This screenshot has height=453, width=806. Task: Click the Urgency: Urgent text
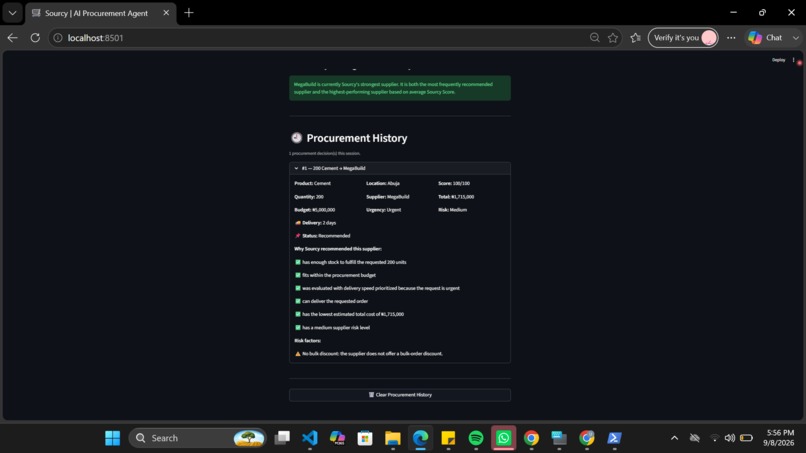tap(383, 210)
